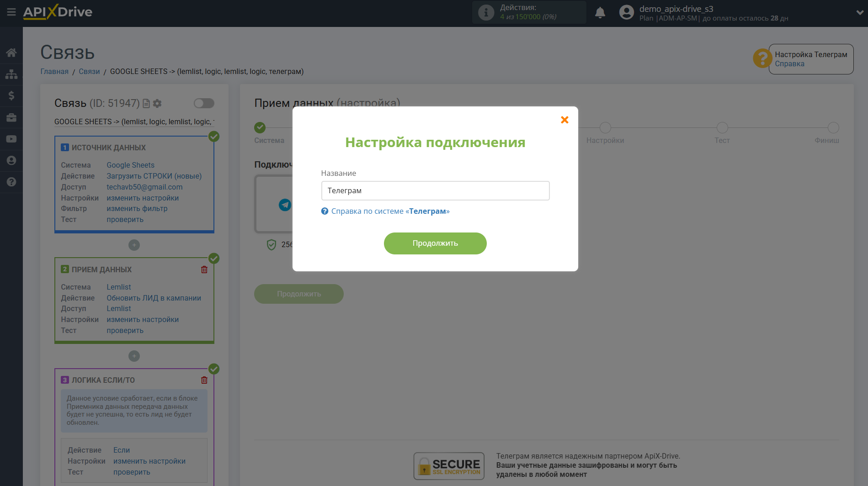The width and height of the screenshot is (868, 486).
Task: Open Справка по системе Телеграм link
Action: 390,211
